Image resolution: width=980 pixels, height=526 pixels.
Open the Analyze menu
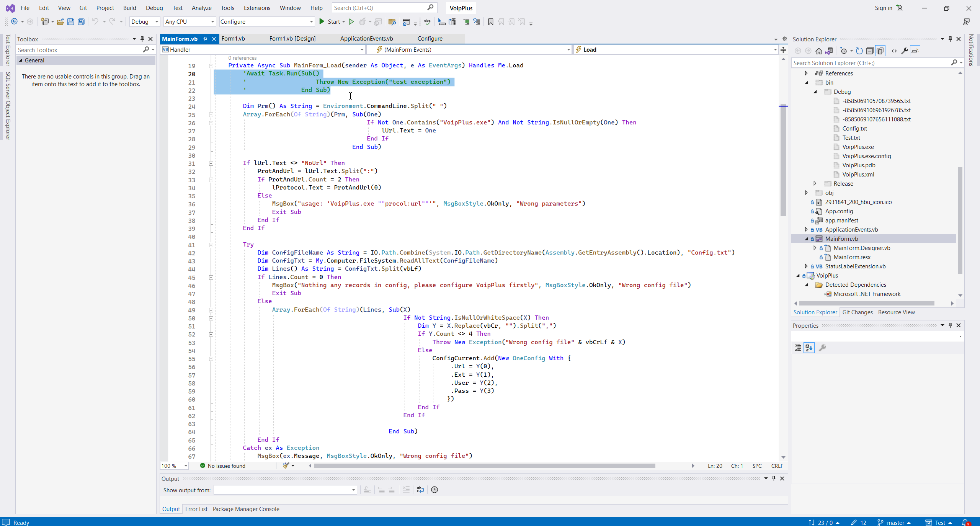coord(201,8)
